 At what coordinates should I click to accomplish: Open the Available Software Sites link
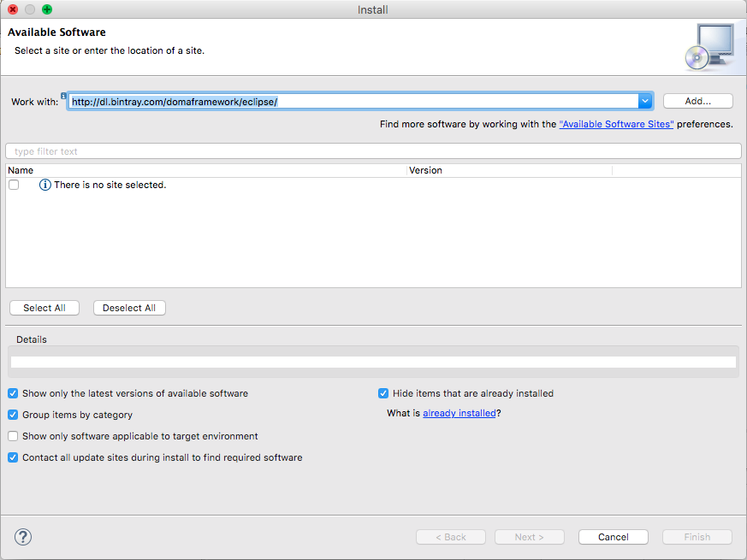[616, 124]
